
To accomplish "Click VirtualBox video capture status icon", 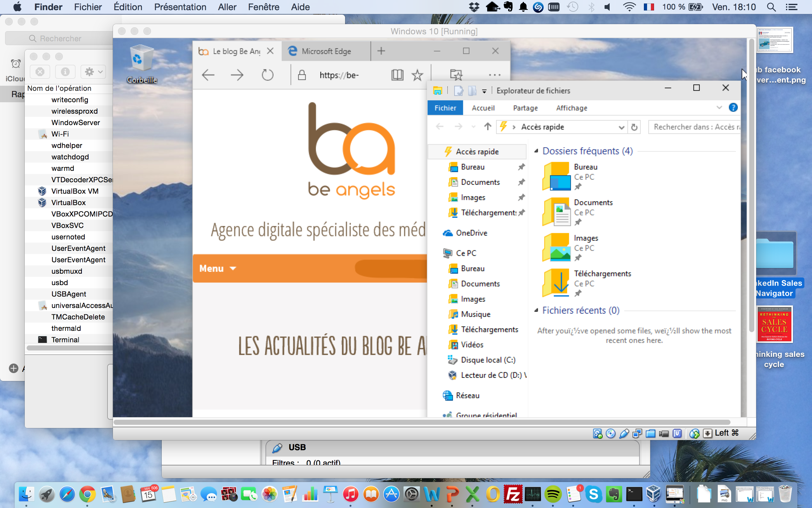I will [x=664, y=433].
